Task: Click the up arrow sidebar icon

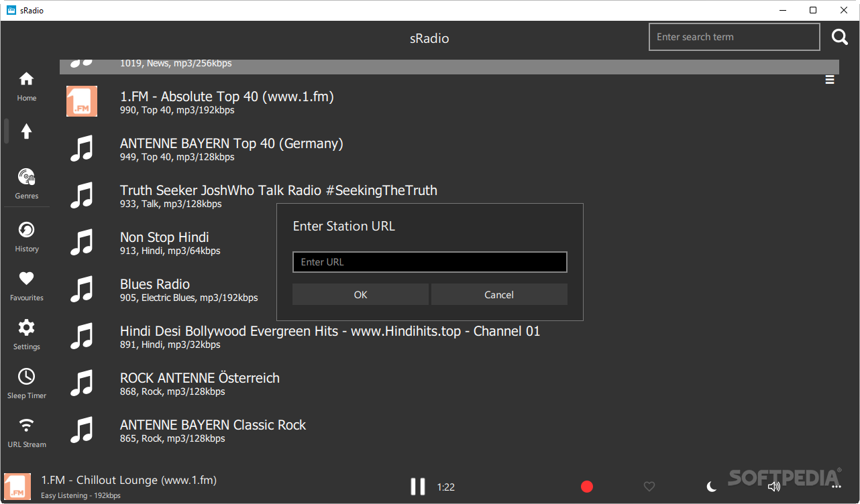Action: pos(26,131)
